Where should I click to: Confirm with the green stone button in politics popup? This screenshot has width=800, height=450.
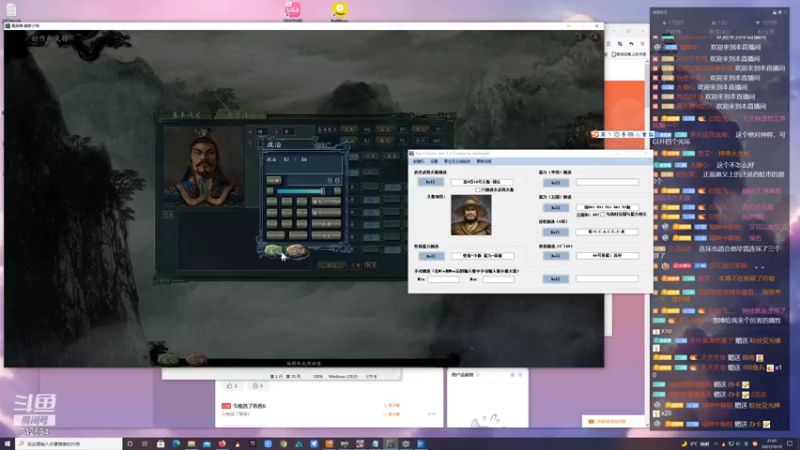pos(273,251)
